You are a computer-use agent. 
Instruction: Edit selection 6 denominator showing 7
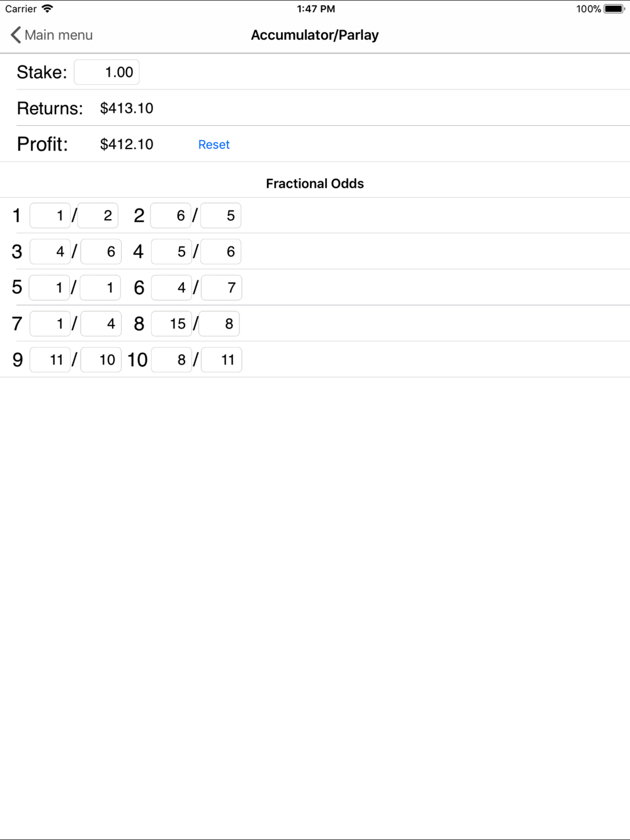point(221,287)
